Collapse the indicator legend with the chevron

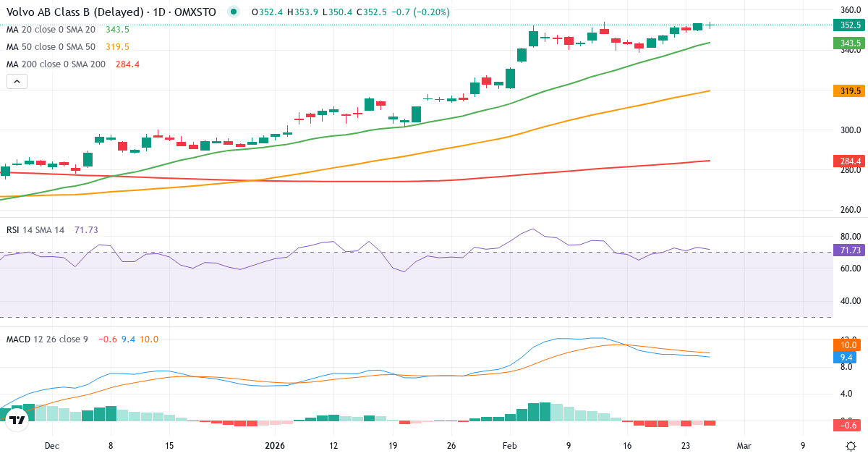[16, 81]
